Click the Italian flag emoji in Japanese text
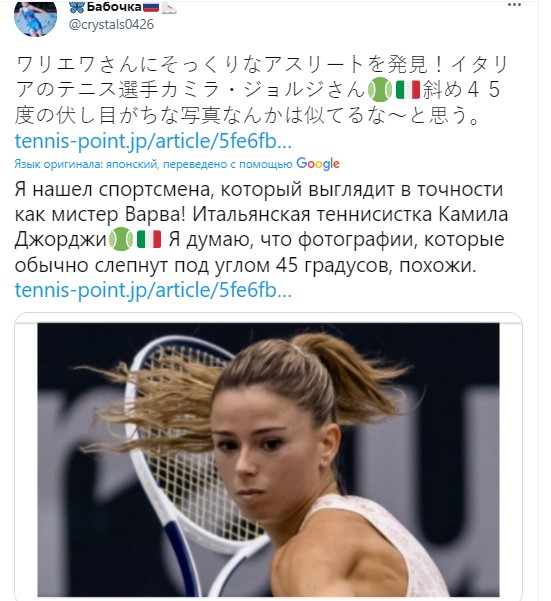This screenshot has width=551, height=601. (x=408, y=90)
